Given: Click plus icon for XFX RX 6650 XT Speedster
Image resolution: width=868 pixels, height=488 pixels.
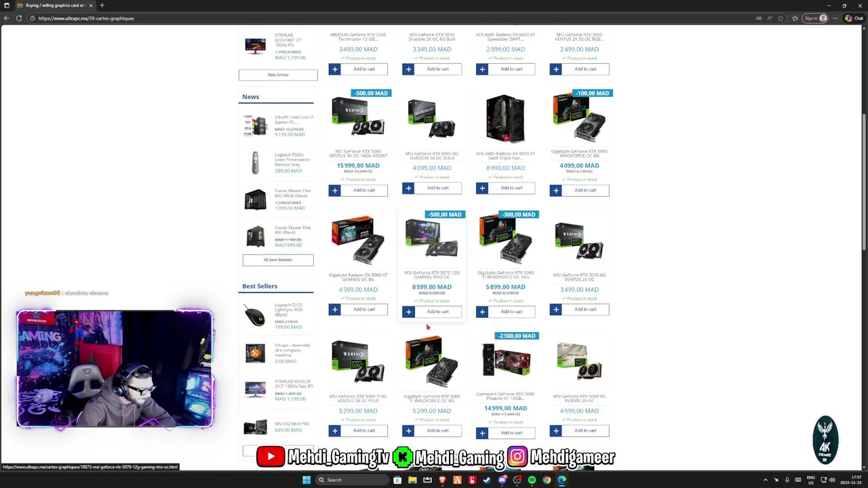Looking at the screenshot, I should (x=482, y=69).
